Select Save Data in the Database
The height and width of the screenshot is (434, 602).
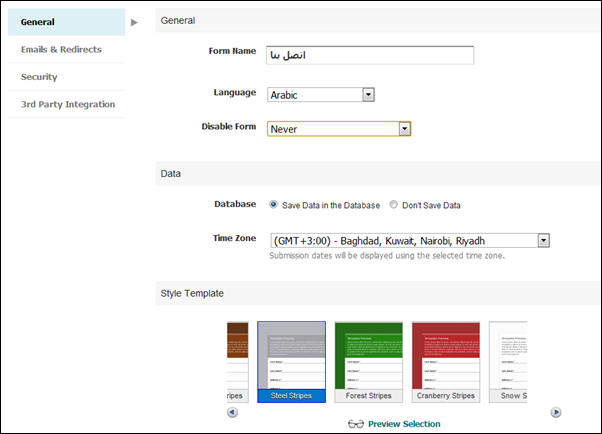(274, 205)
